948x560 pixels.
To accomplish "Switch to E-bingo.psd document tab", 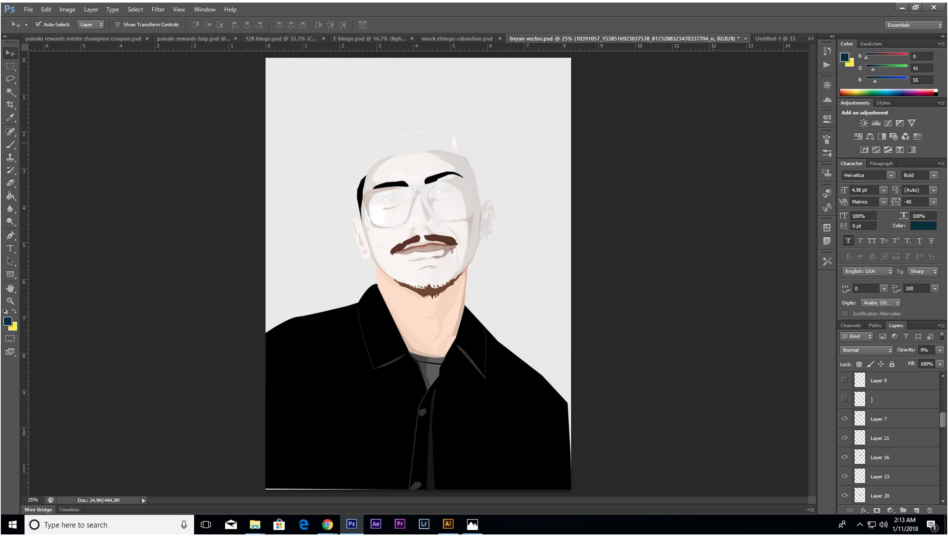I will pyautogui.click(x=369, y=38).
